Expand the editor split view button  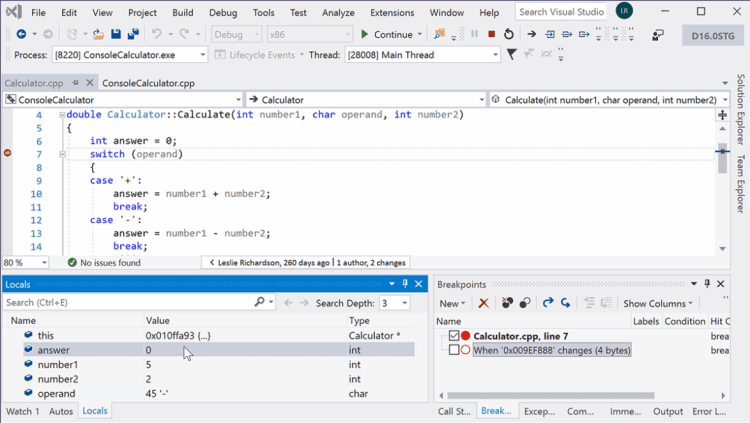tap(722, 115)
